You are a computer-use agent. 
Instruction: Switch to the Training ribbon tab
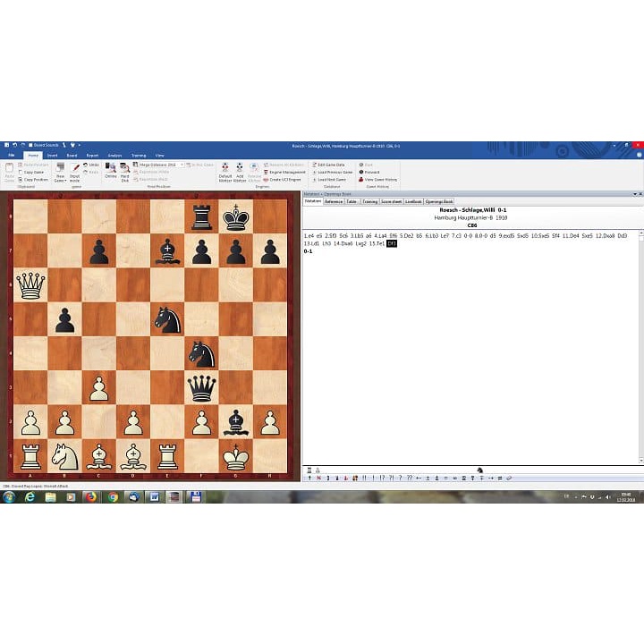(139, 156)
